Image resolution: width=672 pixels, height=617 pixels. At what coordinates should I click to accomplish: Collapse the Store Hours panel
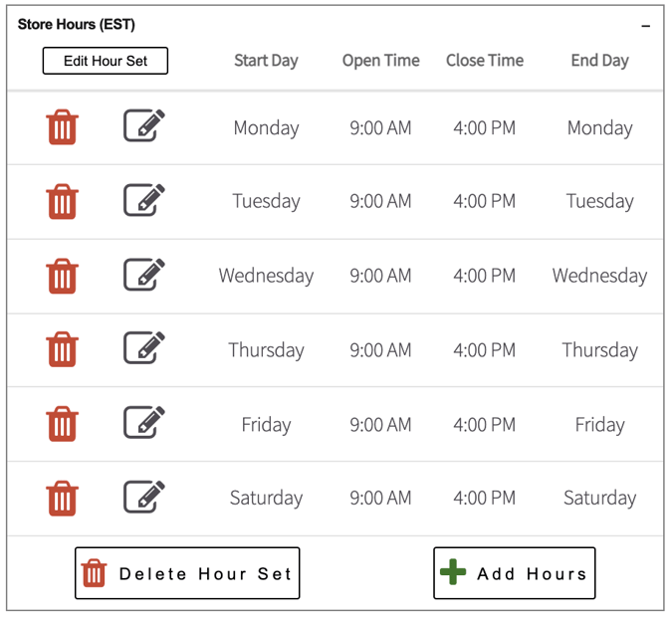[x=645, y=25]
